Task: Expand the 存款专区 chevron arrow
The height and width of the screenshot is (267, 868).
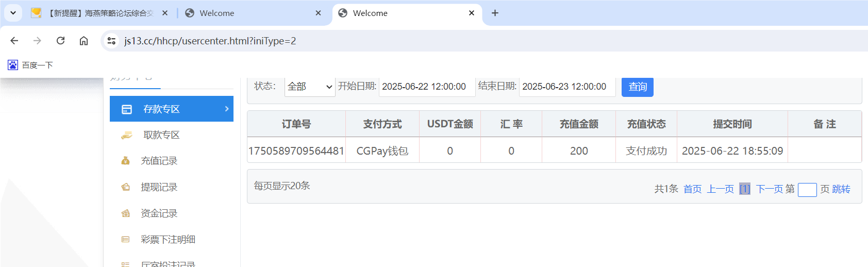Action: coord(227,109)
